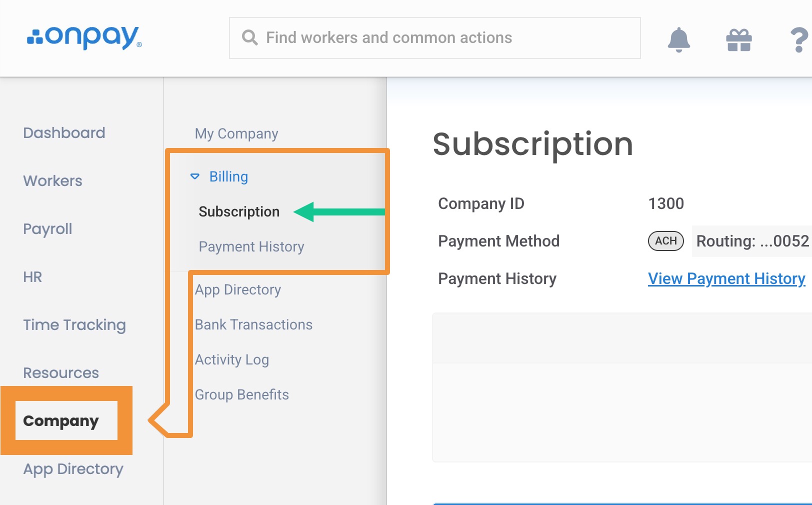This screenshot has width=812, height=505.
Task: Navigate to Payroll in sidebar
Action: [x=47, y=229]
